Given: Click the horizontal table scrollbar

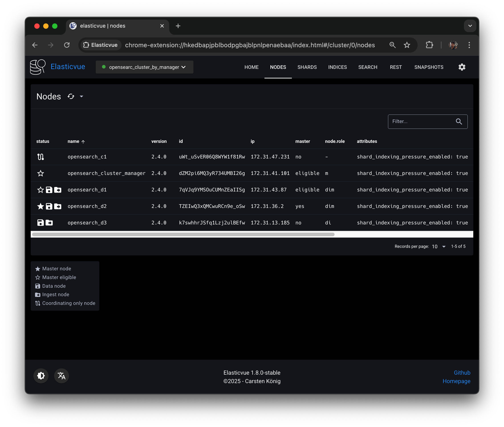Looking at the screenshot, I should tap(183, 234).
